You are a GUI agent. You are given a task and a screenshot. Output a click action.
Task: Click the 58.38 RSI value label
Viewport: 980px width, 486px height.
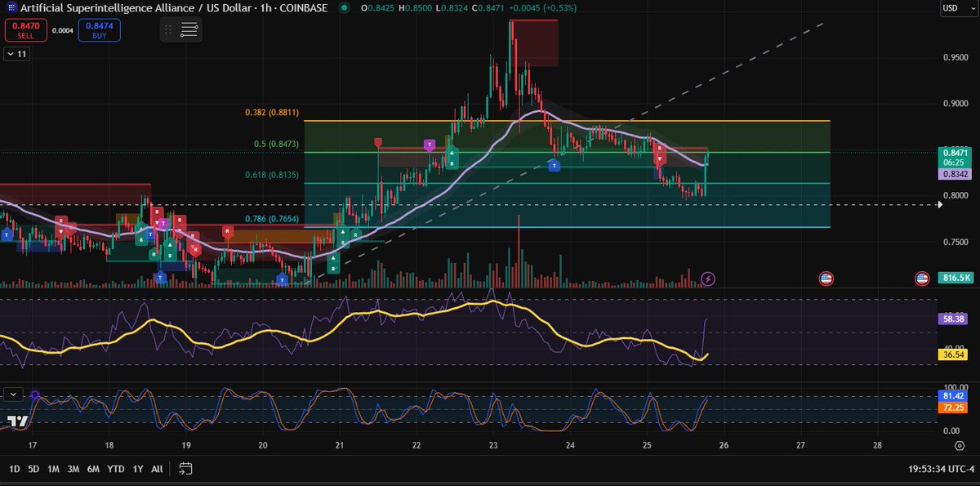point(953,318)
